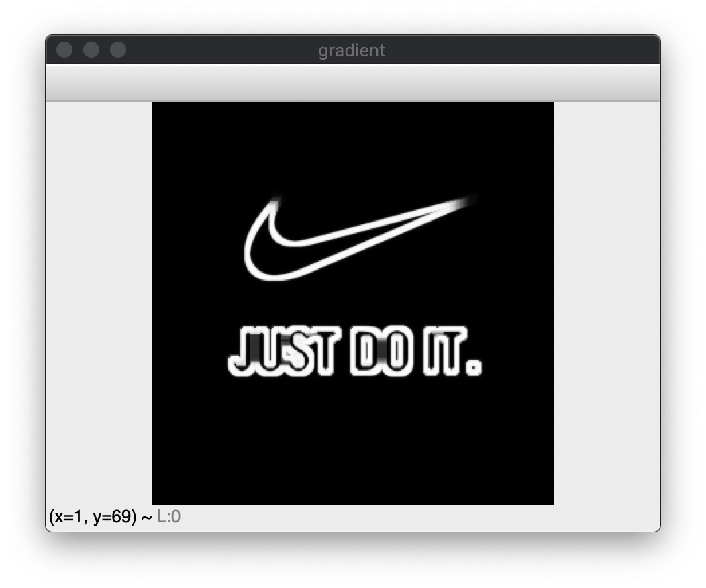The width and height of the screenshot is (706, 588).
Task: Click the Nike swoosh outline in image
Action: click(360, 237)
